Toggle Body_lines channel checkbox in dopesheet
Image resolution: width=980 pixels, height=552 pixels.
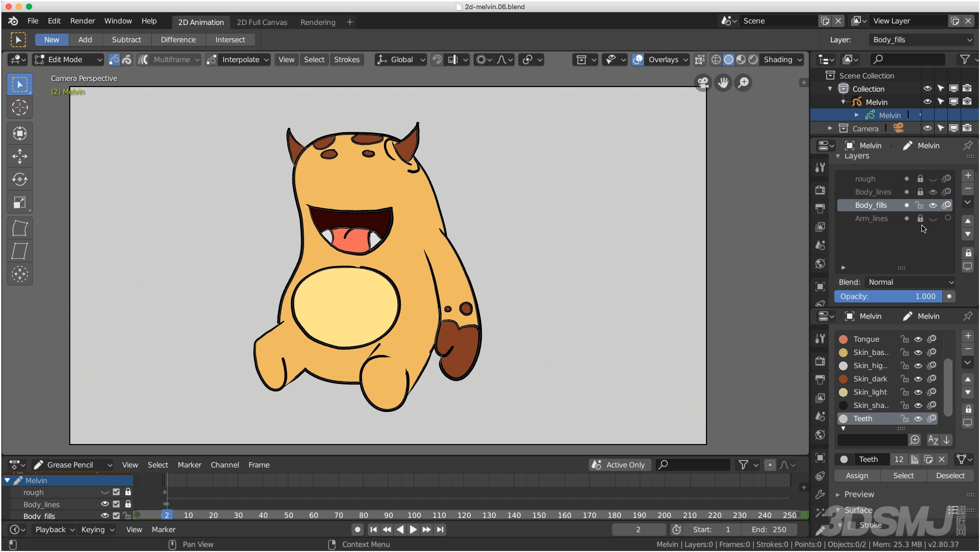tap(116, 504)
